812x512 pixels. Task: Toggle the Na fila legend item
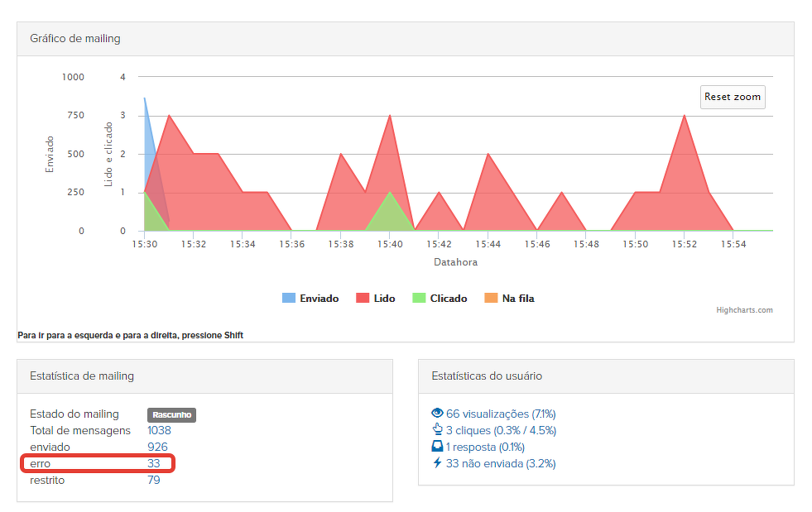pyautogui.click(x=517, y=299)
